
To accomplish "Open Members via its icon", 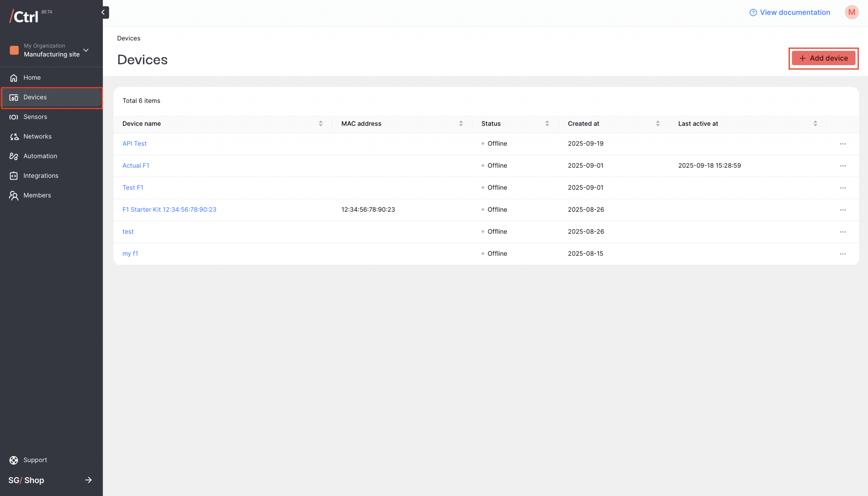I will 14,195.
